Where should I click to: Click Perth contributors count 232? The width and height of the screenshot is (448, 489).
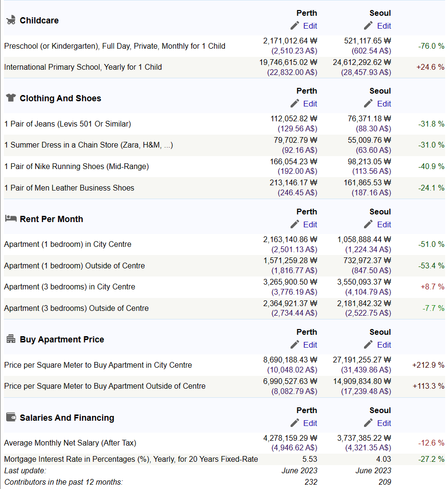pyautogui.click(x=311, y=482)
